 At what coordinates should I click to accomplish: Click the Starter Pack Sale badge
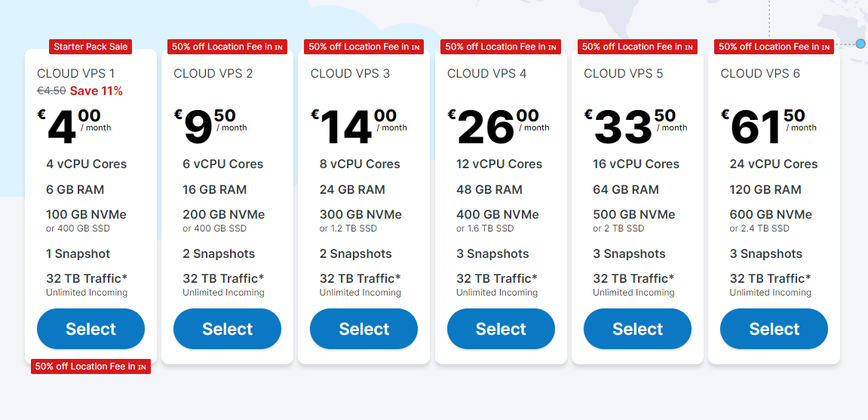pos(90,47)
